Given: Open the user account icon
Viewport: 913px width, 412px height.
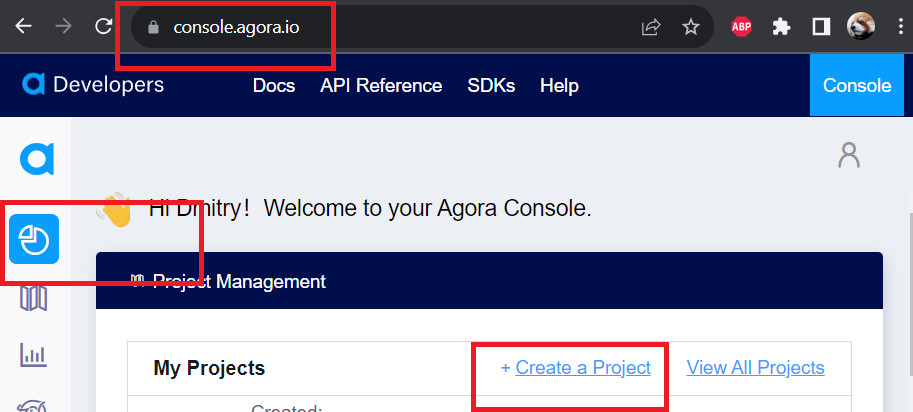Looking at the screenshot, I should [x=848, y=156].
